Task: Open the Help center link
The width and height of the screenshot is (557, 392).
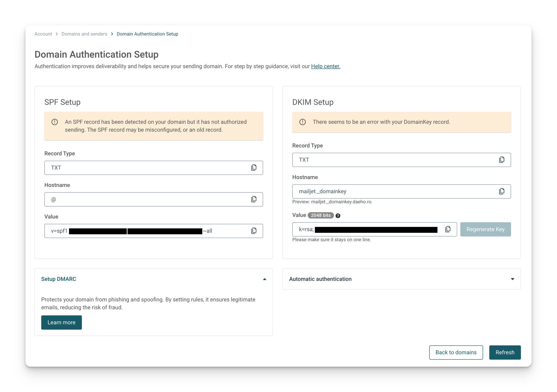Action: (326, 66)
